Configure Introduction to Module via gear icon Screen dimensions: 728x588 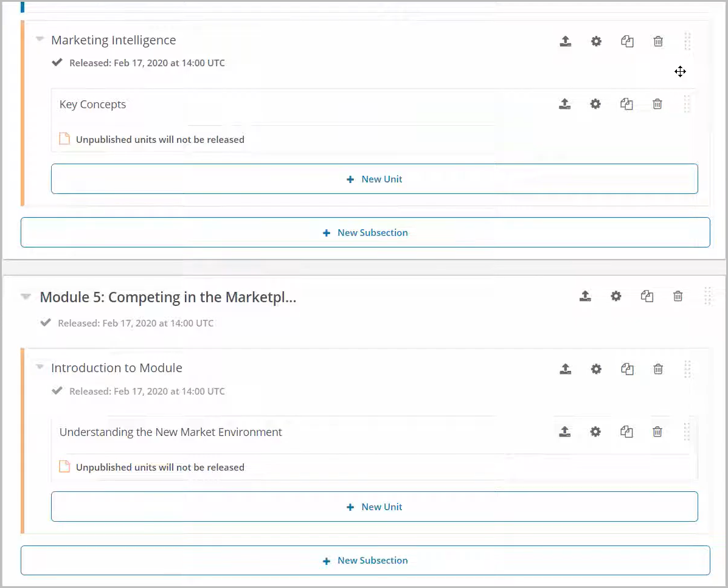(596, 369)
